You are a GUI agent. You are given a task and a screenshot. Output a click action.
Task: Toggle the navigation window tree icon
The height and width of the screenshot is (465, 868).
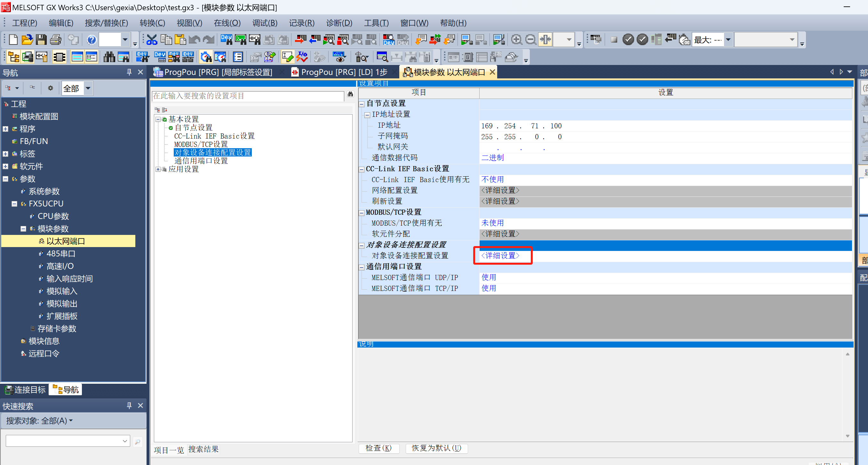tap(13, 57)
